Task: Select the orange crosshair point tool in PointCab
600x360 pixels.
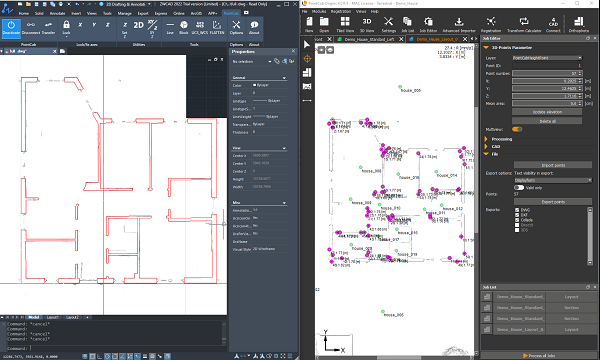Action: 307,59
